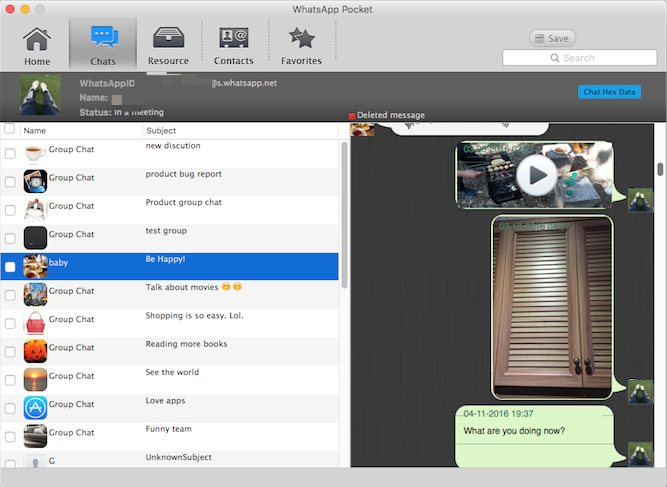Viewport: 667px width, 487px height.
Task: Check the 'Reading more books' checkbox
Action: 10,352
